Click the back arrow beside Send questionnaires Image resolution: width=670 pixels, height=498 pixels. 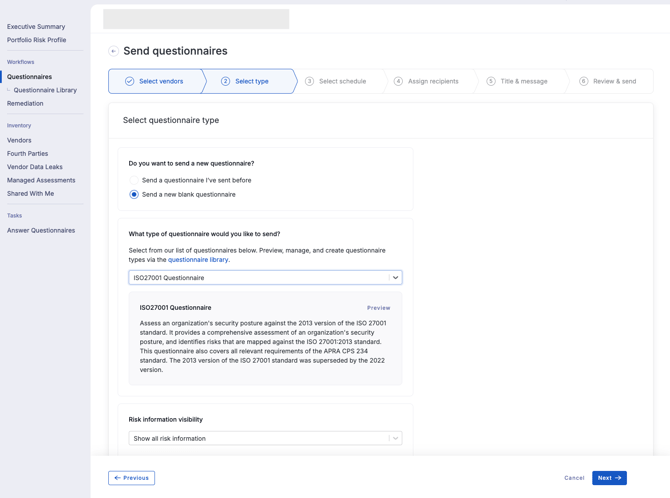pos(113,51)
